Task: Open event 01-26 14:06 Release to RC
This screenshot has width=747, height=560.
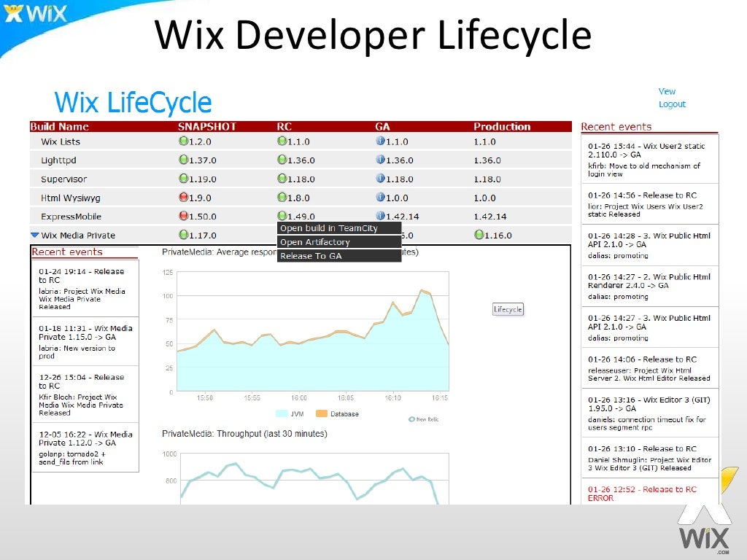Action: coord(650,368)
